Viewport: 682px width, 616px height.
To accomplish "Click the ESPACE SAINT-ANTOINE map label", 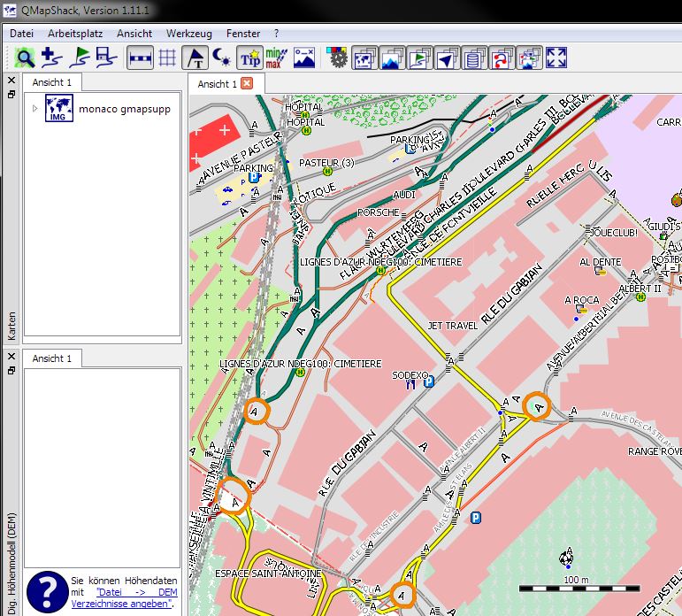I will point(268,574).
